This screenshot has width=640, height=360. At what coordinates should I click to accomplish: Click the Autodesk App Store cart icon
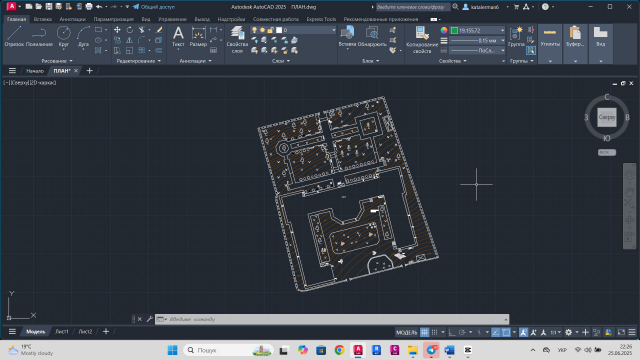(x=516, y=7)
